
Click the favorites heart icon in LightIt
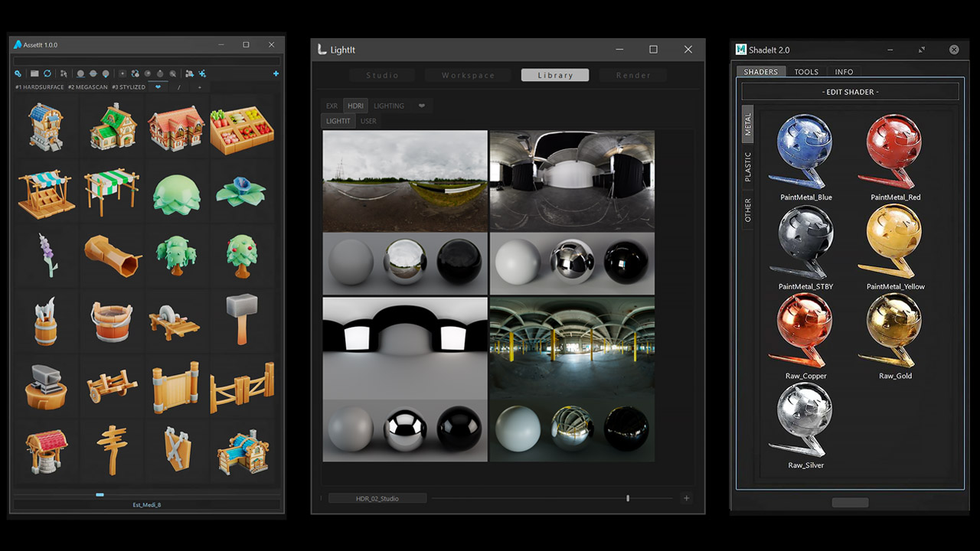click(x=421, y=106)
